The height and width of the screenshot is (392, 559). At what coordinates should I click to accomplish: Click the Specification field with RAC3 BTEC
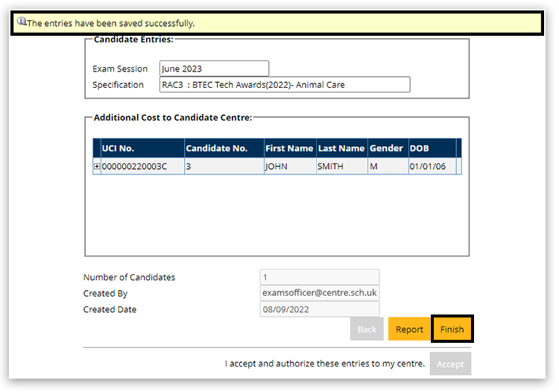coord(284,85)
